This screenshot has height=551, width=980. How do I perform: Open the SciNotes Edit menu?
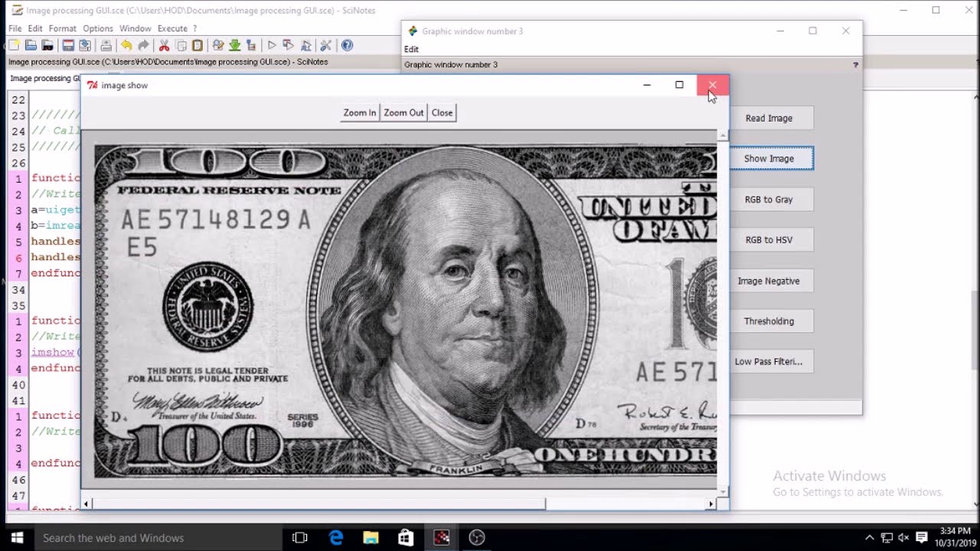35,28
